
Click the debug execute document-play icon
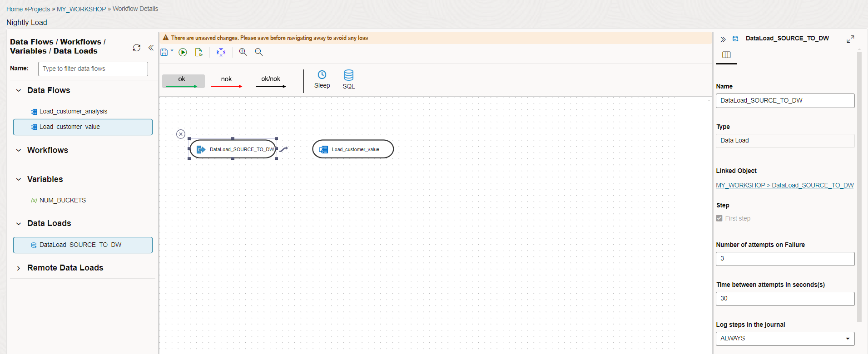pyautogui.click(x=199, y=52)
